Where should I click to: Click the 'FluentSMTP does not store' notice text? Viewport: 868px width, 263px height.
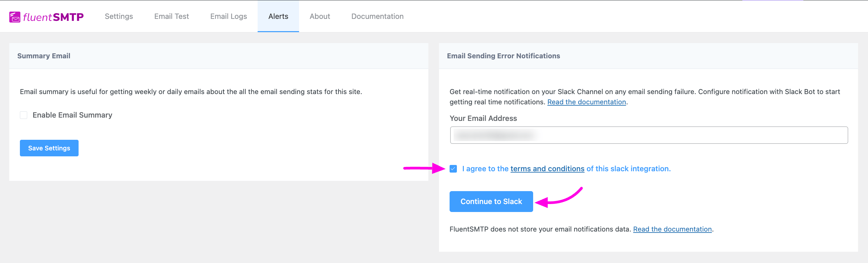click(540, 229)
